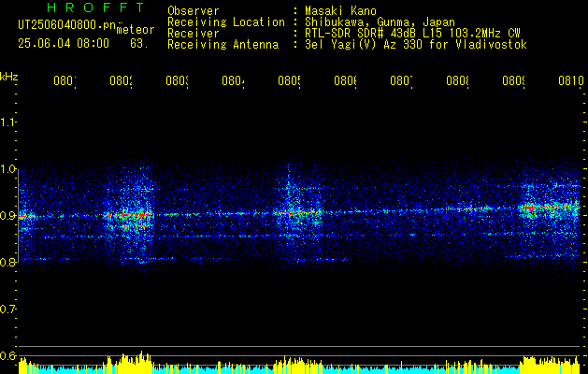Click the 0810 time marker

click(x=571, y=80)
